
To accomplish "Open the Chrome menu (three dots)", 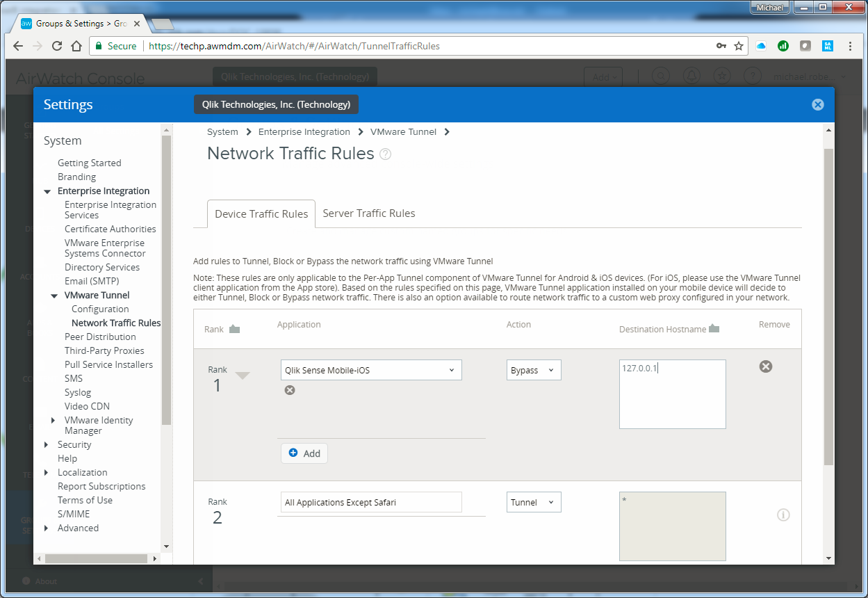I will tap(850, 46).
